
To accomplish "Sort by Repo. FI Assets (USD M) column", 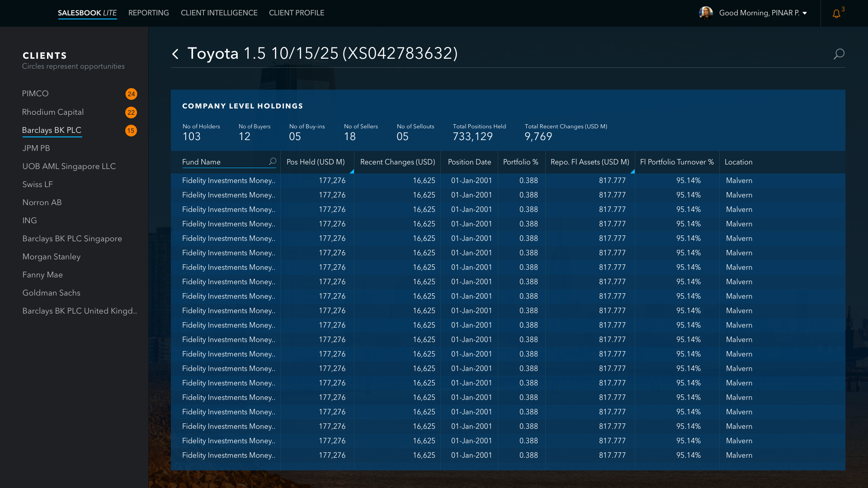I will coord(590,162).
